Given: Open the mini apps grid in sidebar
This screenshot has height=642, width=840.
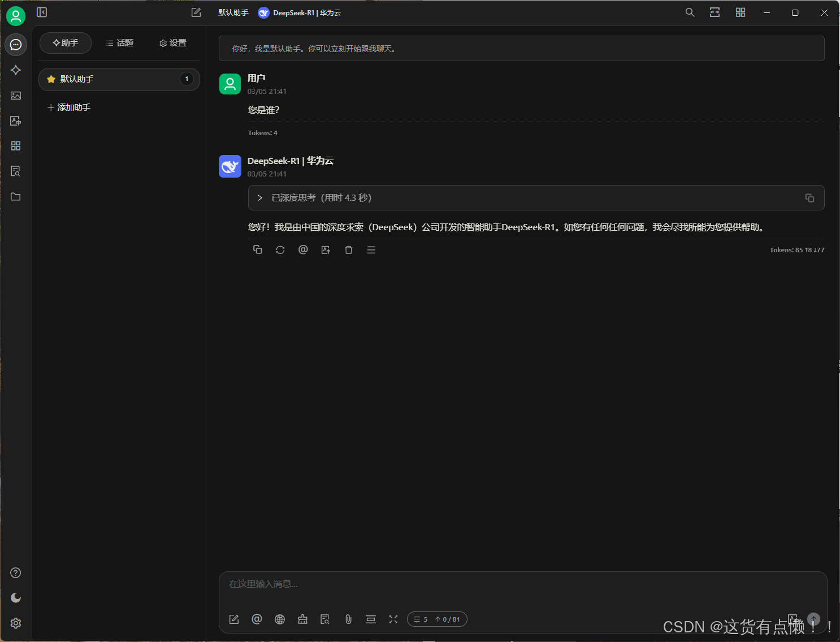Looking at the screenshot, I should [16, 146].
